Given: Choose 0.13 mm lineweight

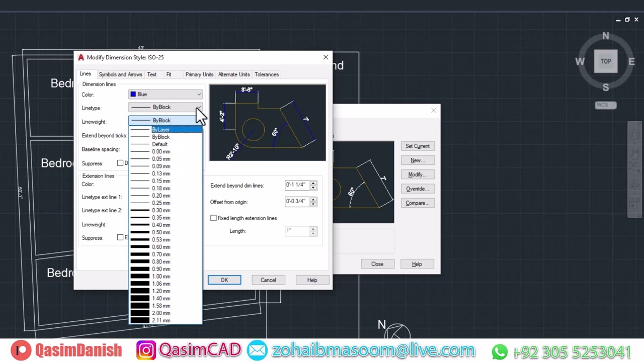Looking at the screenshot, I should [x=166, y=173].
